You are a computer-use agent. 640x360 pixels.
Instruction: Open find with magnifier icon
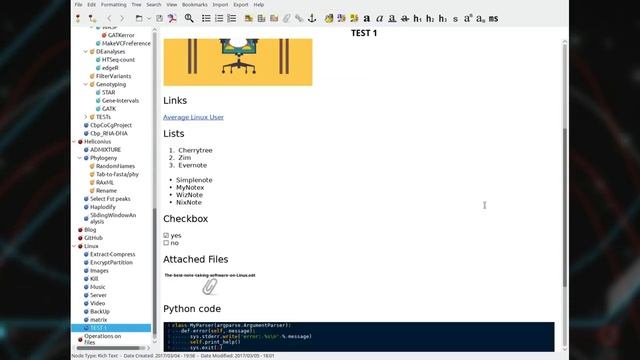[189, 18]
